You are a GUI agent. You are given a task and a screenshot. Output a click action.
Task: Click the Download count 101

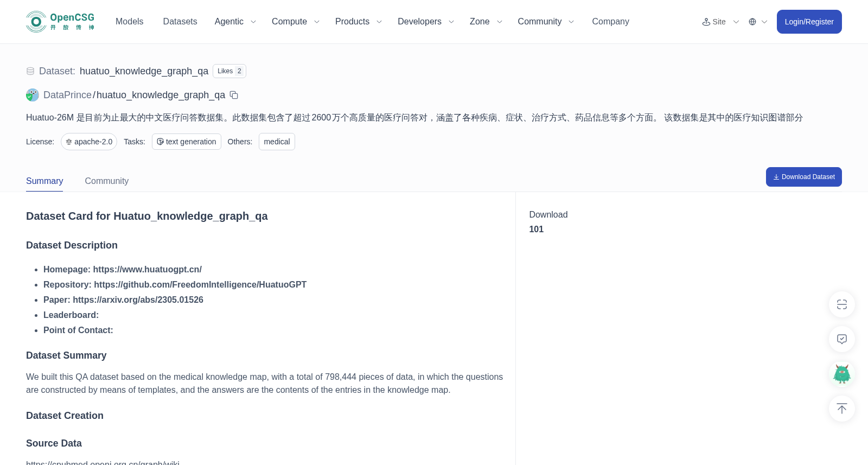point(537,229)
